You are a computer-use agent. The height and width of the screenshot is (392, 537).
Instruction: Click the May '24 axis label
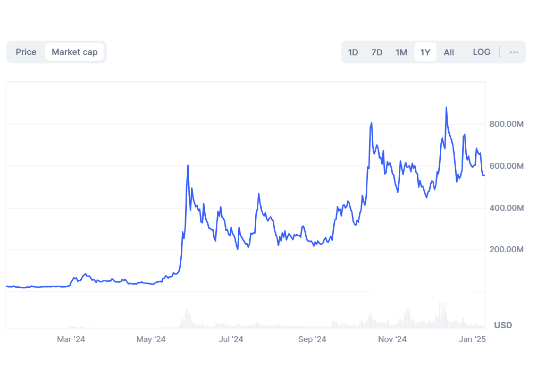coord(151,339)
